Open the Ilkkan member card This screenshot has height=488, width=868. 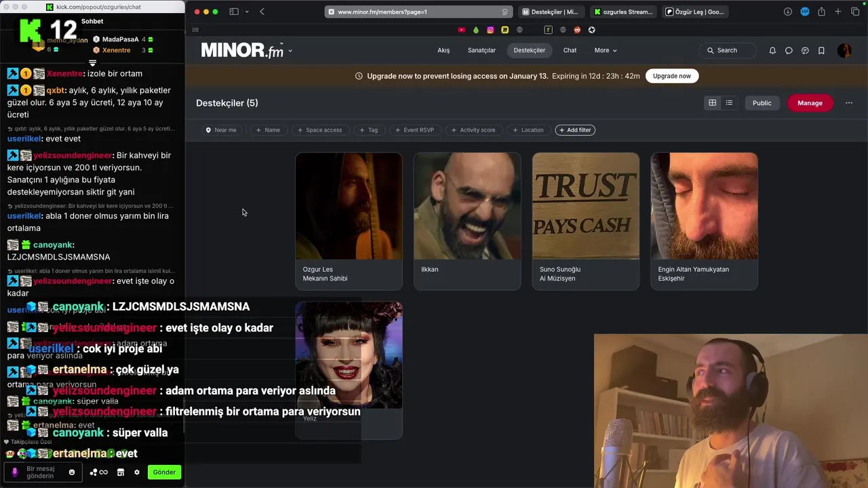point(467,221)
